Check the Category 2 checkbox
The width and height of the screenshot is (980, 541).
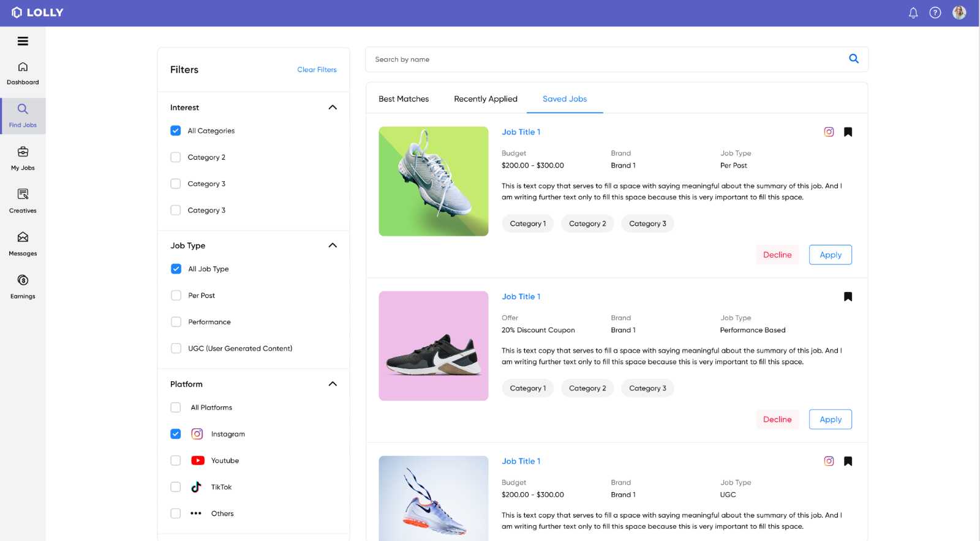click(176, 157)
